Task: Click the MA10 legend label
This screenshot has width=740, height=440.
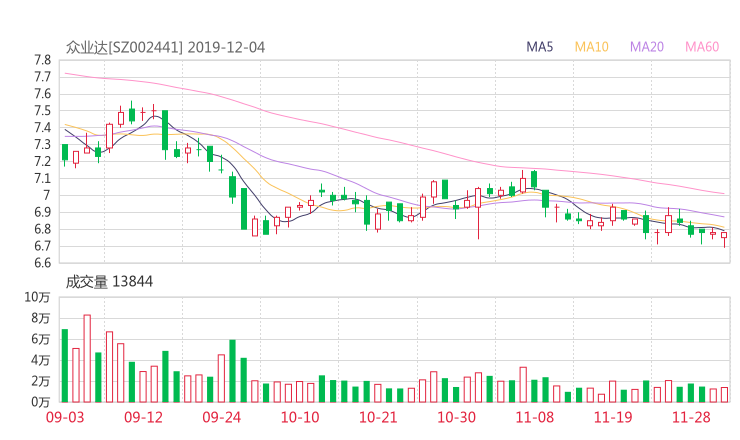Action: tap(591, 47)
